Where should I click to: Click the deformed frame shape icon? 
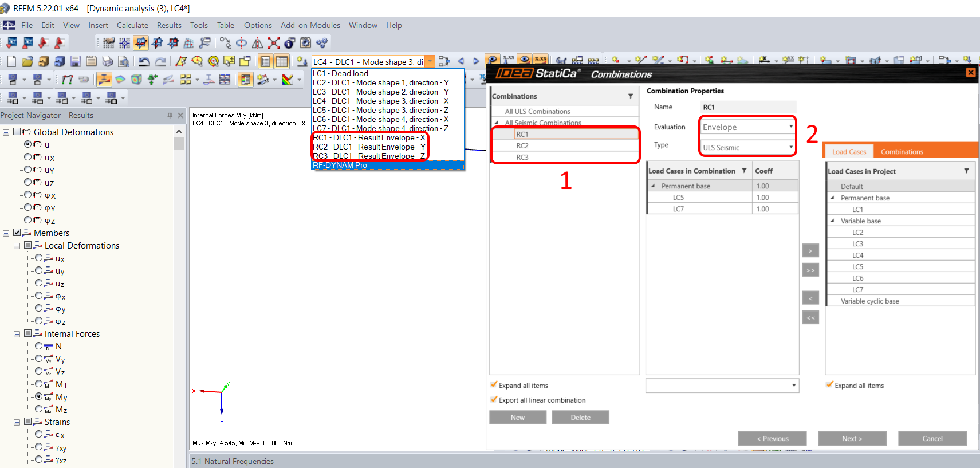(x=68, y=80)
